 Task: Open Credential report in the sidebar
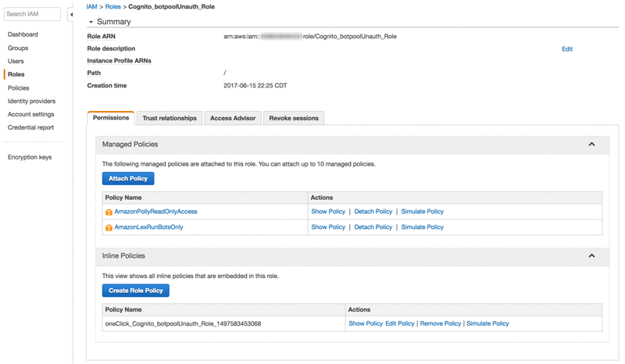pyautogui.click(x=30, y=127)
